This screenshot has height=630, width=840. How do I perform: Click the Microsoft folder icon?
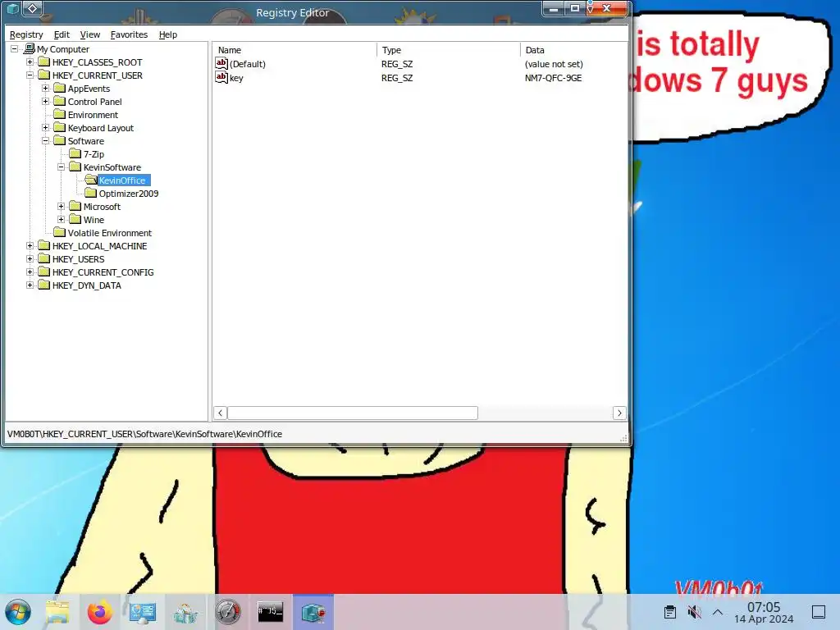[75, 206]
